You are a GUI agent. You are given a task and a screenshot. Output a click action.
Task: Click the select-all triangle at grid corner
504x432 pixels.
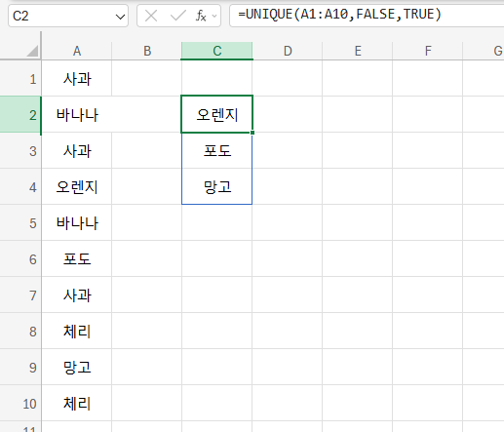coord(32,51)
